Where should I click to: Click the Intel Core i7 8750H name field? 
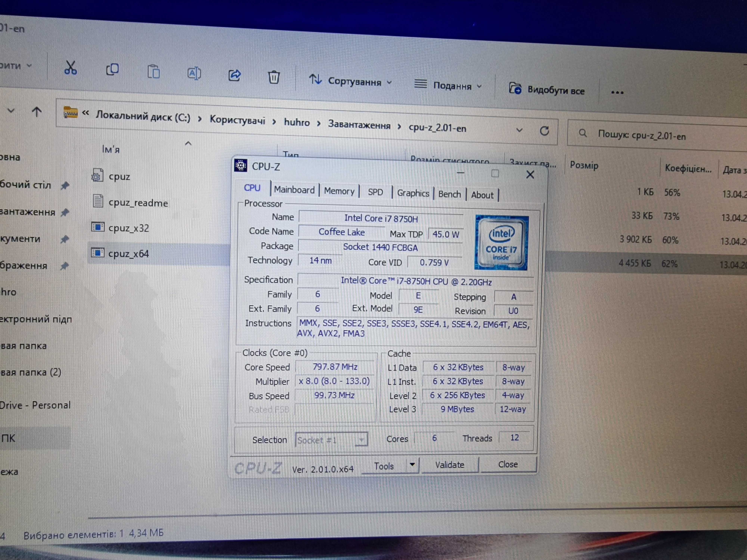pos(381,218)
